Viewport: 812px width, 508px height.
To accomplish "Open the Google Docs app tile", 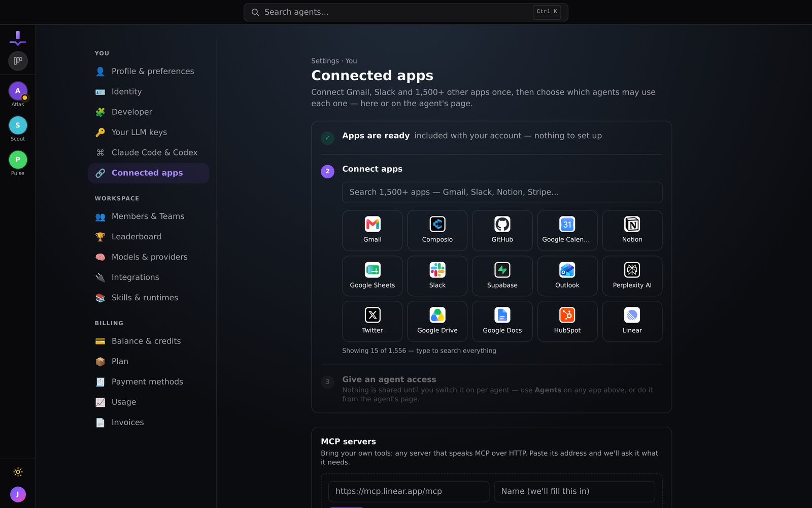I will point(502,321).
